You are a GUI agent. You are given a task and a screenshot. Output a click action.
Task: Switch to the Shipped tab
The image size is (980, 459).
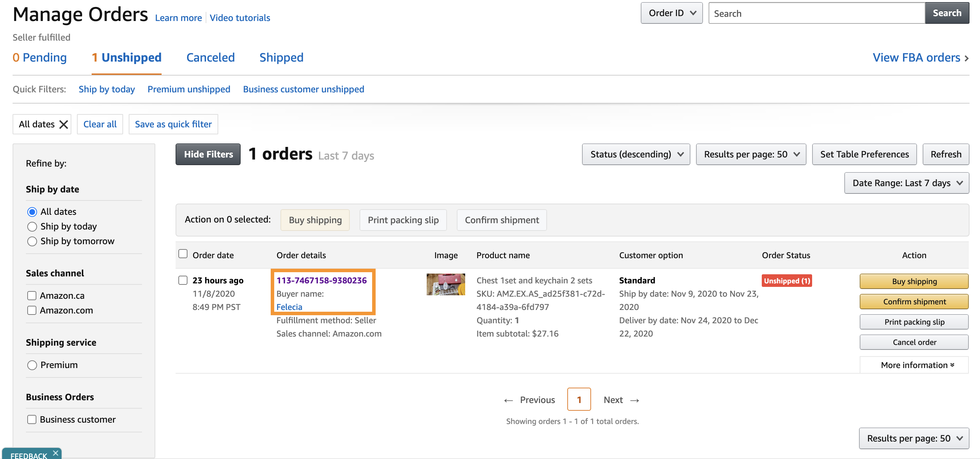coord(281,57)
